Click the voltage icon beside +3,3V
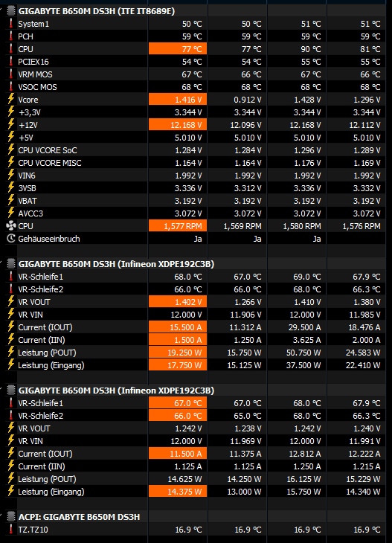Viewport: 392px width, 543px height. (11, 112)
